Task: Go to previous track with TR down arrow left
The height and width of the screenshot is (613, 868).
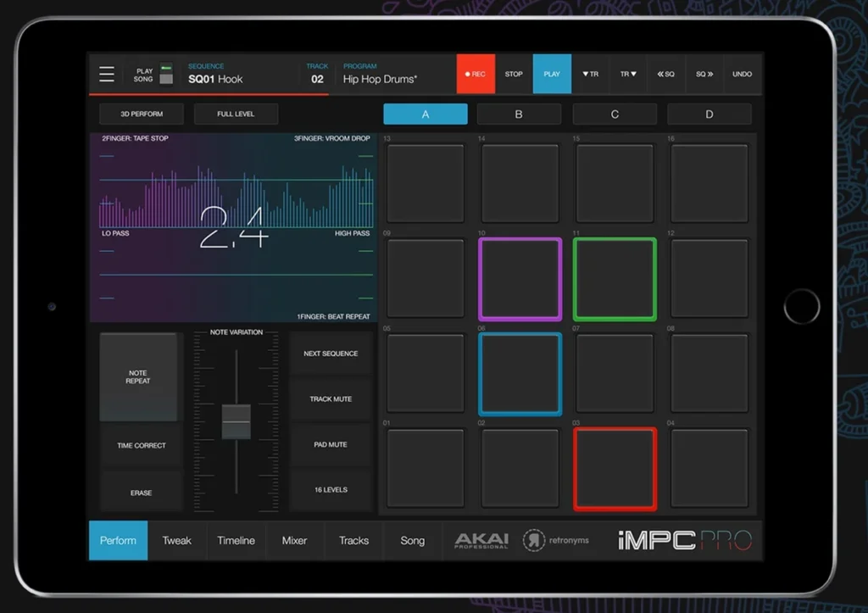Action: [591, 74]
